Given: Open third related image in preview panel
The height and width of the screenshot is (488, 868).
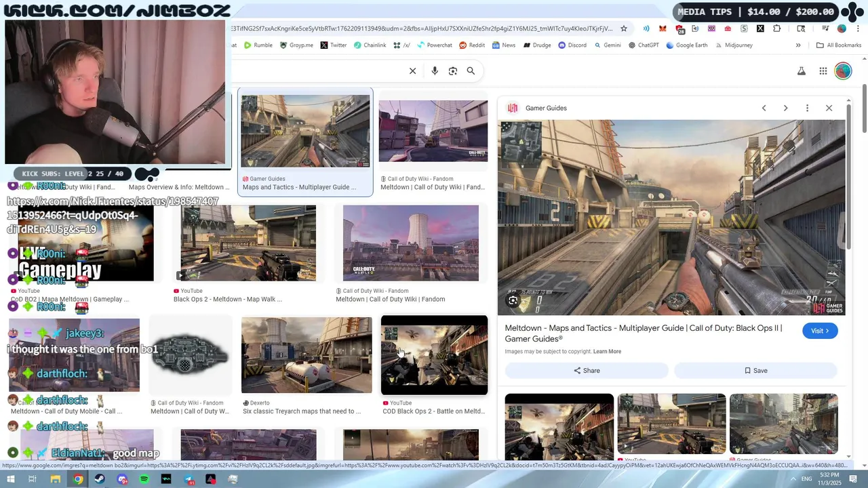Looking at the screenshot, I should tap(783, 424).
